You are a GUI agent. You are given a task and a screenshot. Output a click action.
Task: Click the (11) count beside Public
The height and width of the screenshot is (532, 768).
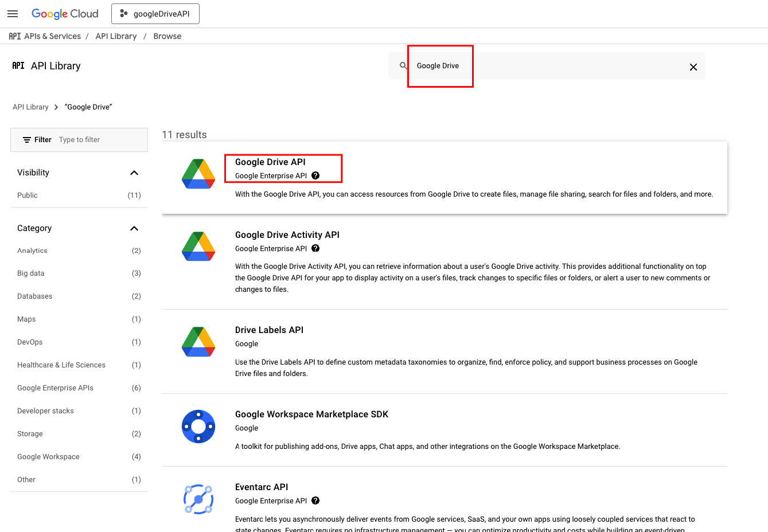[134, 195]
